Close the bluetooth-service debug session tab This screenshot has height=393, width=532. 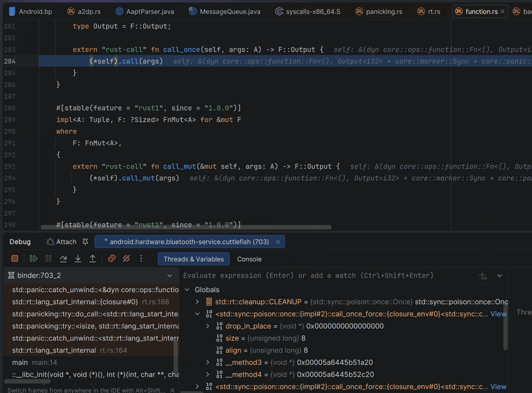278,242
